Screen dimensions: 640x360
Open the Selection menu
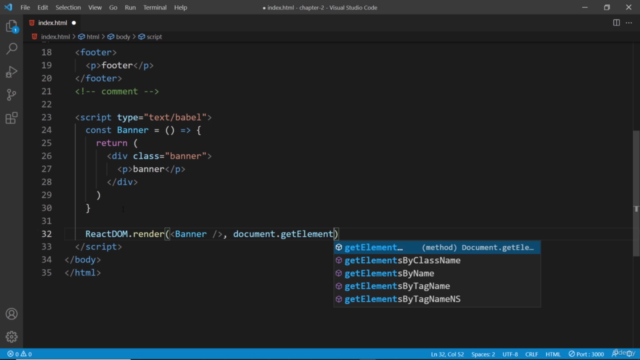[x=68, y=7]
